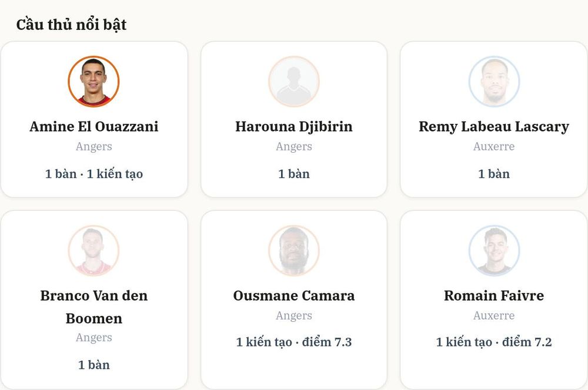Viewport: 588px width, 390px height.
Task: Select Romain Faivre's avatar image
Action: (x=495, y=250)
